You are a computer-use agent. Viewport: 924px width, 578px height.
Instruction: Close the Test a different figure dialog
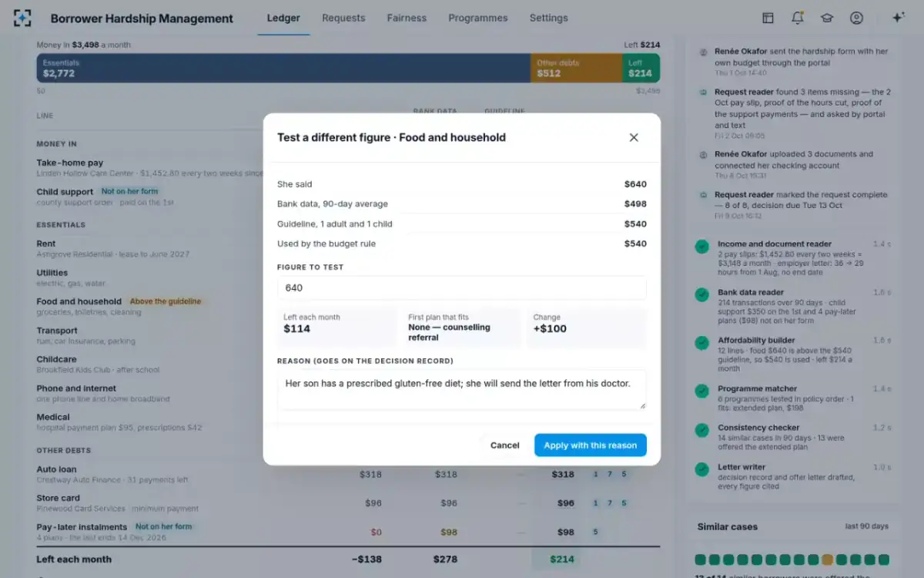tap(634, 137)
